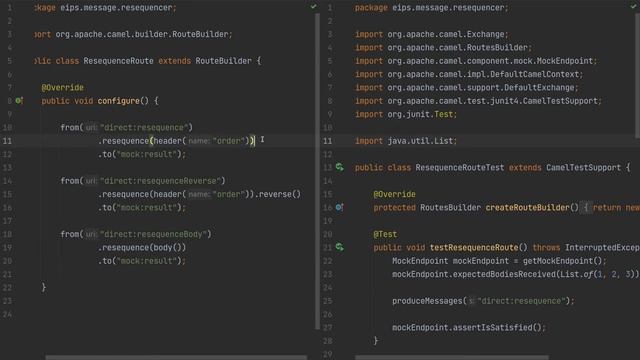The width and height of the screenshot is (640, 360).
Task: Click createRouteBuilder method name
Action: point(527,207)
